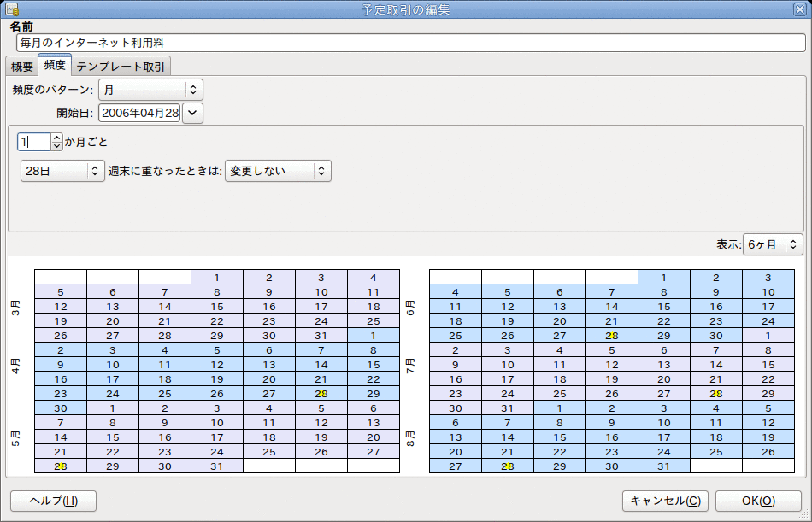The width and height of the screenshot is (812, 522).
Task: Open the テンプレート取引 tab
Action: pyautogui.click(x=121, y=67)
